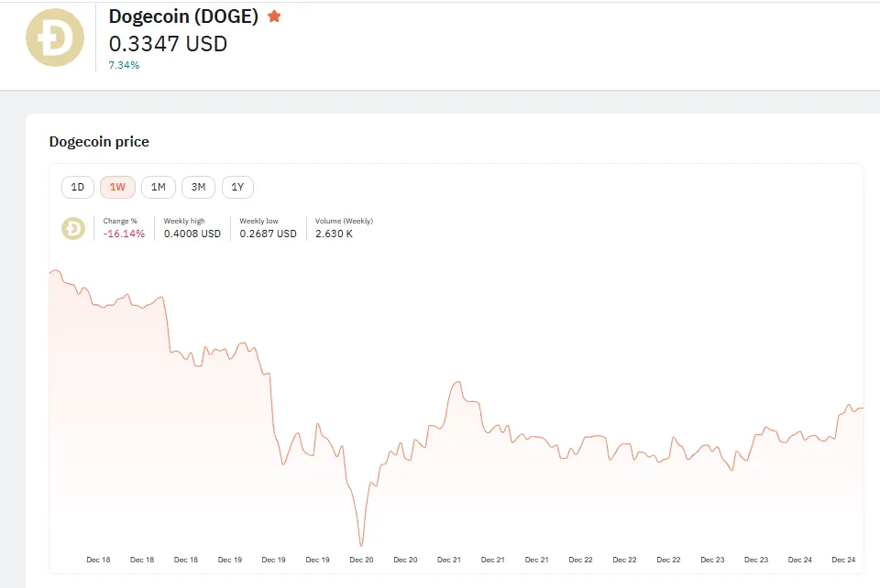Select the 1W time range
This screenshot has height=588, width=880.
pyautogui.click(x=118, y=187)
